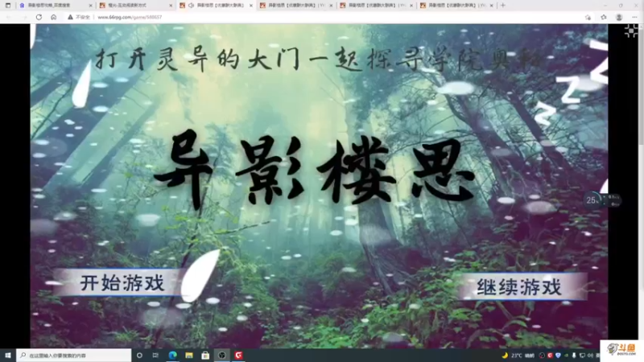644x362 pixels.
Task: Go to the browser home page
Action: point(54,17)
